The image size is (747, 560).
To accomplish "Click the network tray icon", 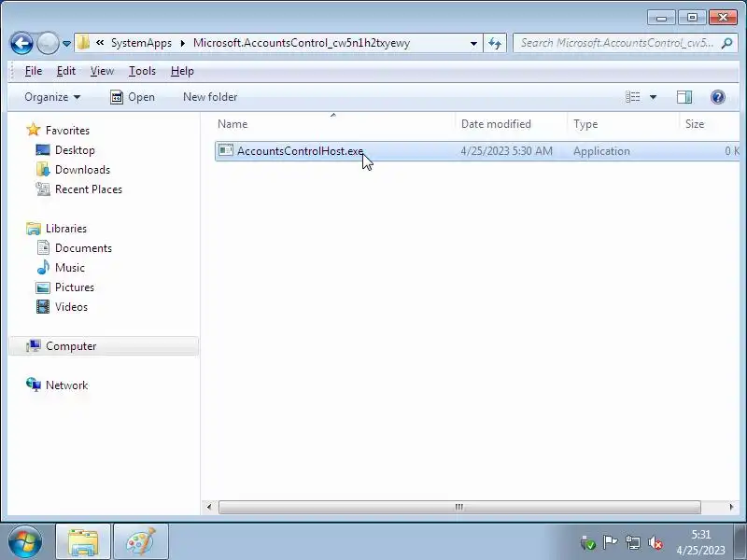I will click(633, 542).
